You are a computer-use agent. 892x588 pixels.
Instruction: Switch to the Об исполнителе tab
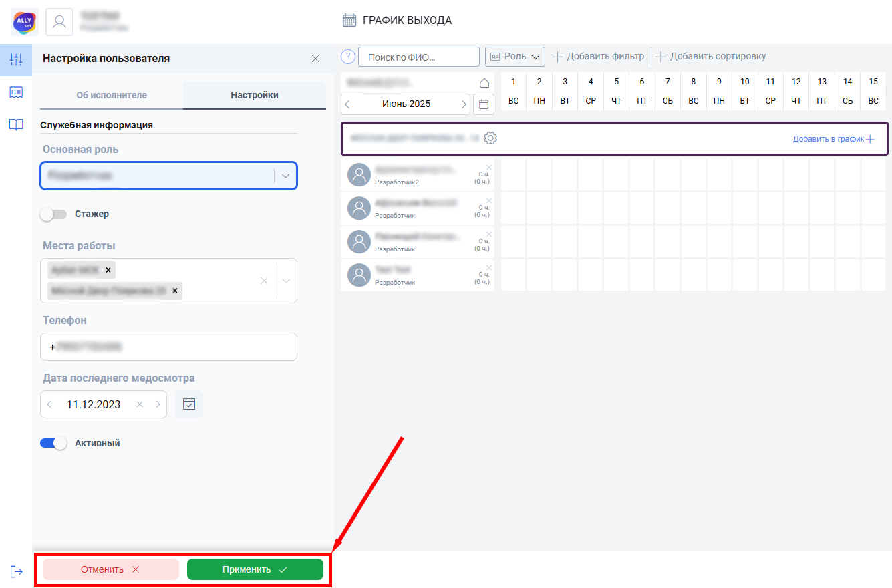pos(112,95)
